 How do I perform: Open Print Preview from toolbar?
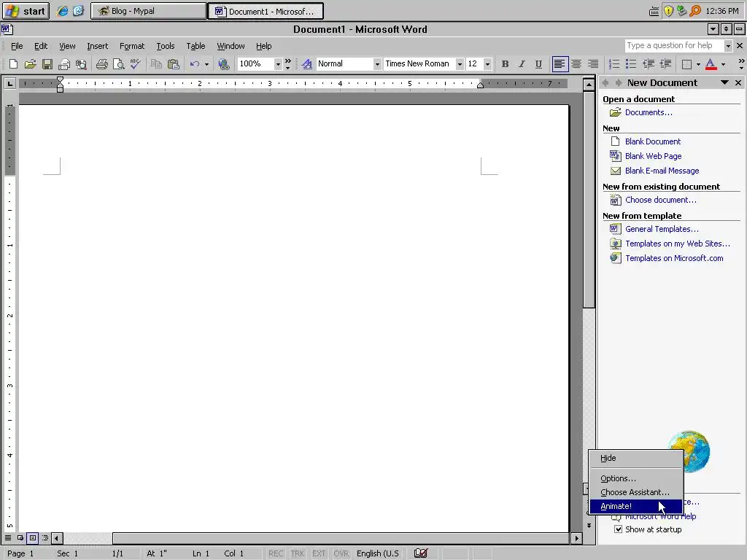click(118, 64)
